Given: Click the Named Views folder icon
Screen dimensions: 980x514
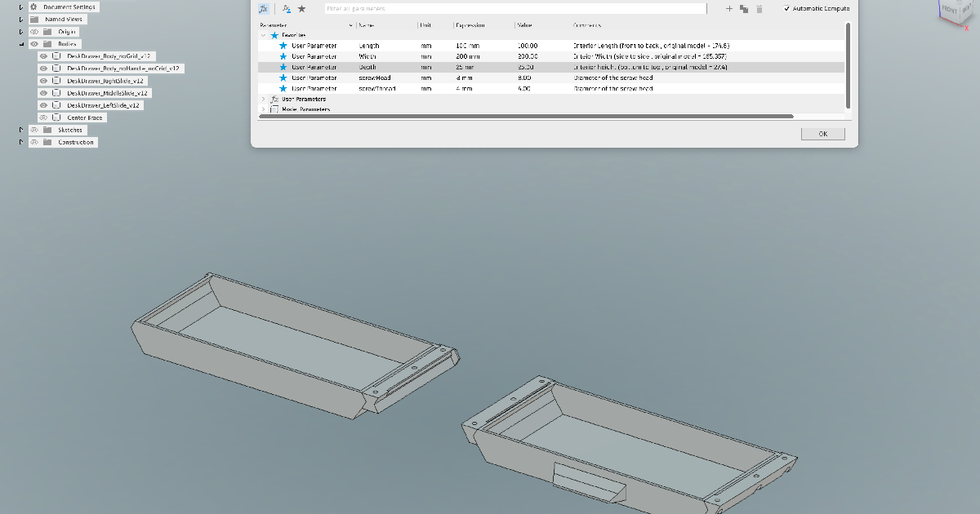Looking at the screenshot, I should 33,18.
